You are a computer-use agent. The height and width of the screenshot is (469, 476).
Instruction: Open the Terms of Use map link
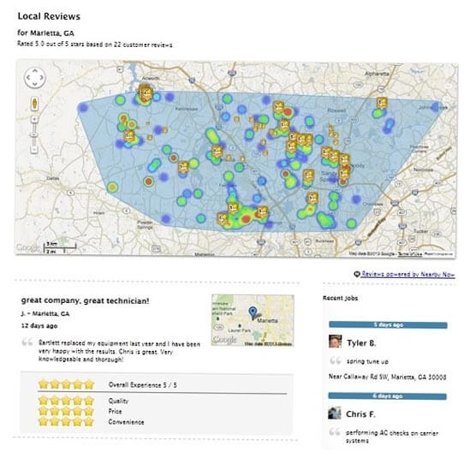pos(410,254)
